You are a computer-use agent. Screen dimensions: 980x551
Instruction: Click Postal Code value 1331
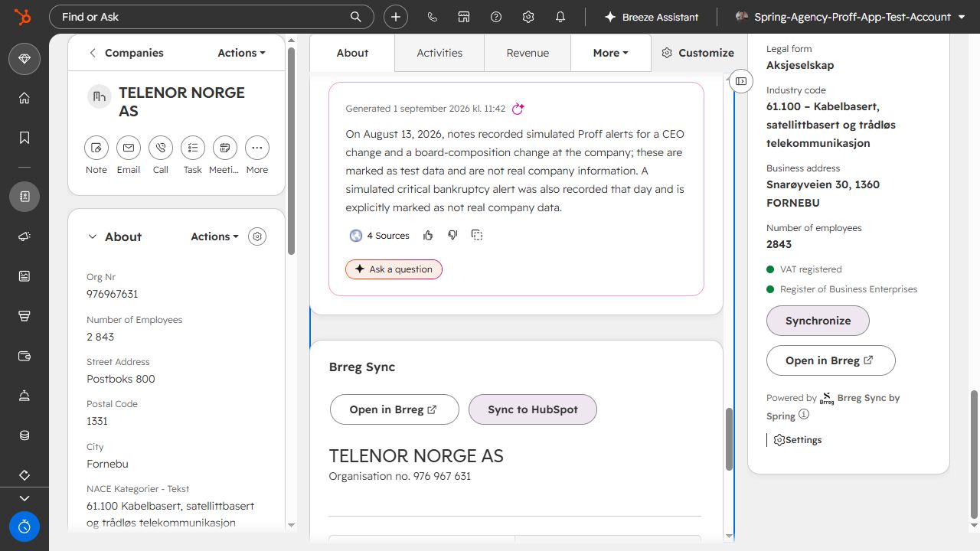pyautogui.click(x=97, y=421)
